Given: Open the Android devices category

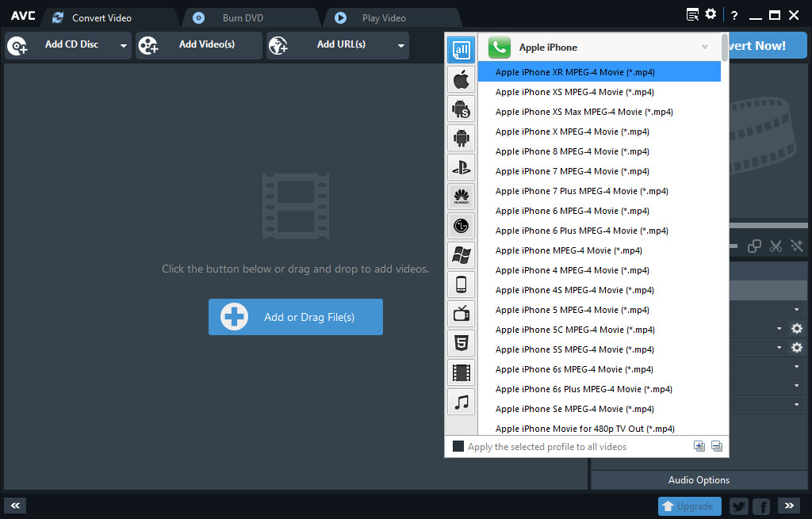Looking at the screenshot, I should coord(461,138).
